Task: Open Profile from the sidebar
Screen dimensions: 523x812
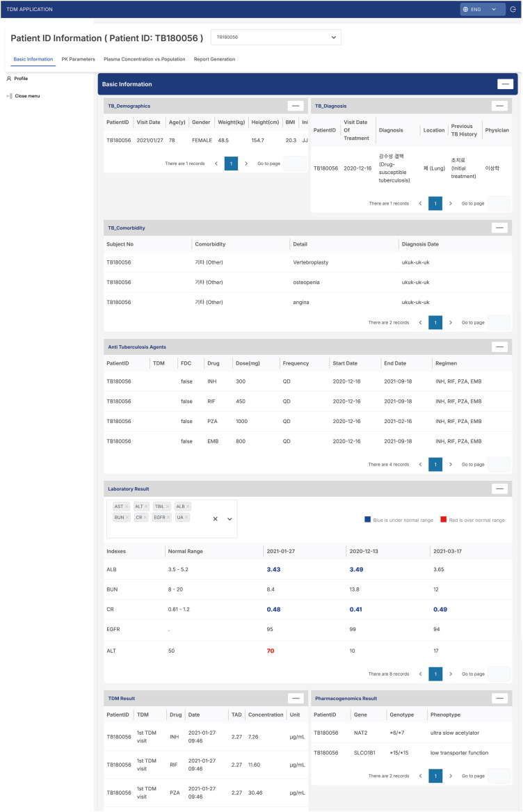Action: [21, 79]
